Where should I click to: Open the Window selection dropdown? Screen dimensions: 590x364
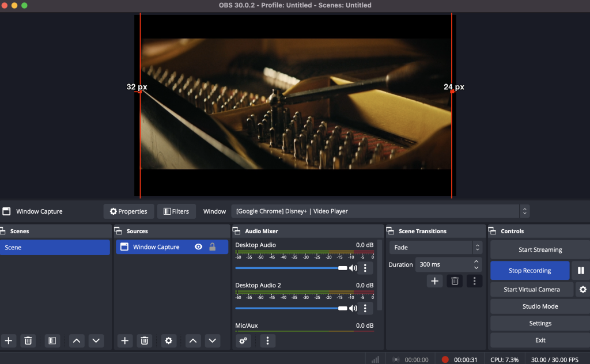pos(380,211)
